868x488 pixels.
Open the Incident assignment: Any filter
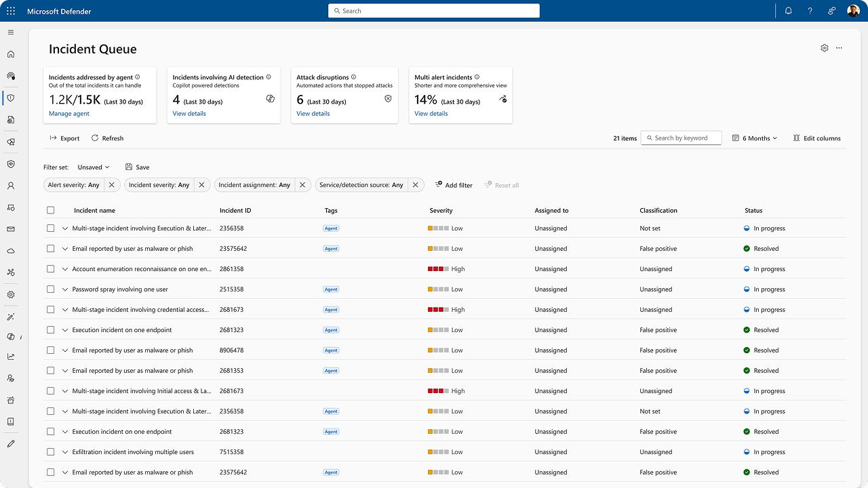(x=254, y=185)
